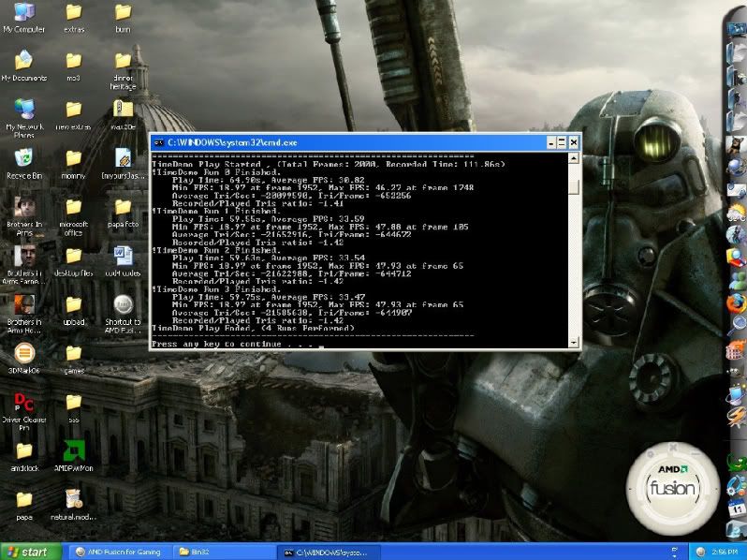Open the papa foto folder
Viewport: 747px width, 560px height.
pyautogui.click(x=123, y=207)
